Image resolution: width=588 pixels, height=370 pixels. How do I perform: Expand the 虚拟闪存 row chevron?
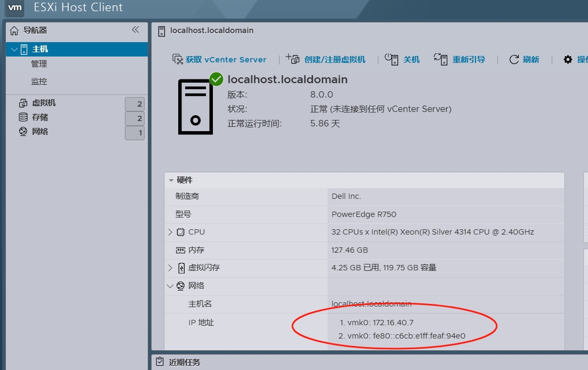click(170, 268)
